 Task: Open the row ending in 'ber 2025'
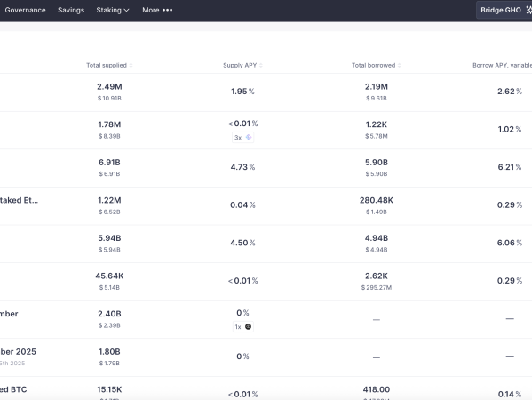[18, 352]
